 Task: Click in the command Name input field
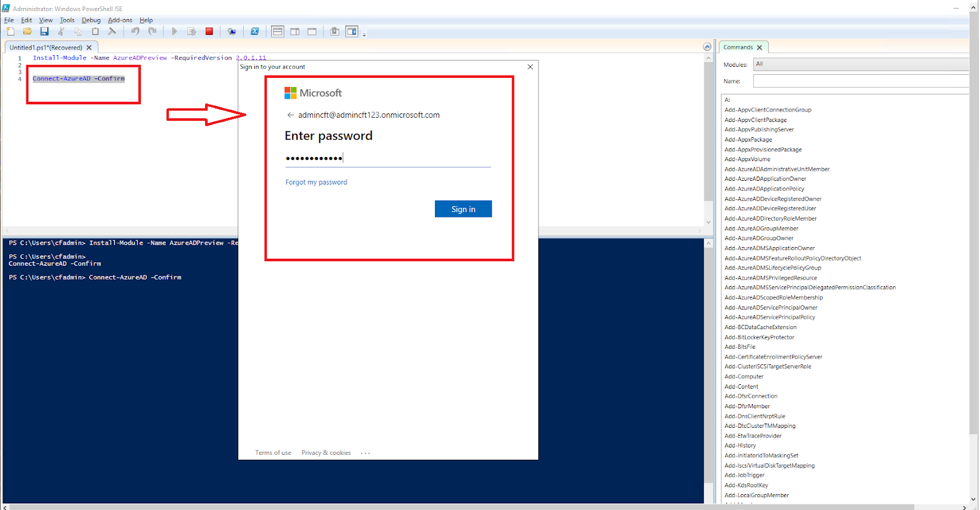861,81
